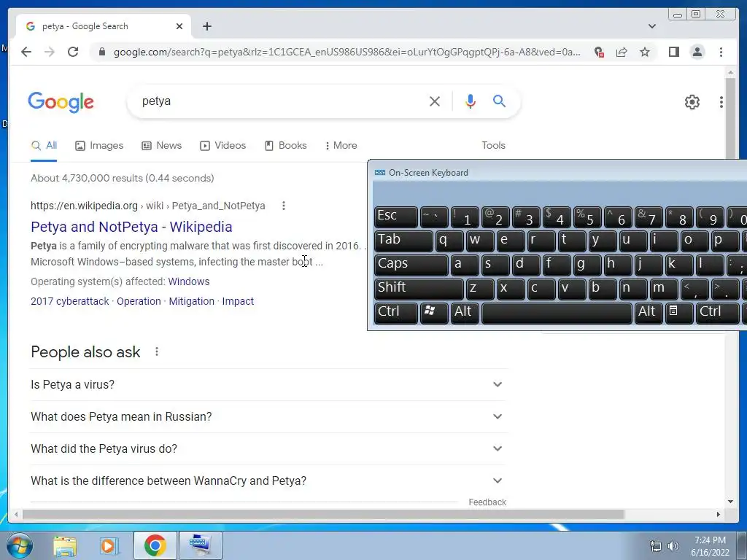
Task: Switch to the Images results tab
Action: click(x=99, y=145)
